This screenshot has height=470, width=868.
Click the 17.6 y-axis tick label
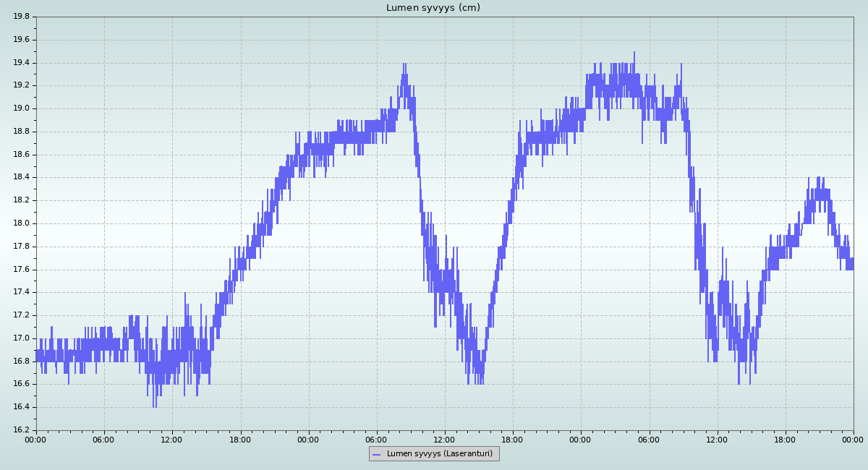pos(21,270)
